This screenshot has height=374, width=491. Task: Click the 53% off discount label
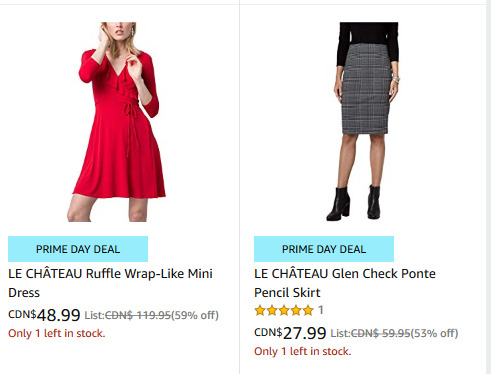pos(434,333)
